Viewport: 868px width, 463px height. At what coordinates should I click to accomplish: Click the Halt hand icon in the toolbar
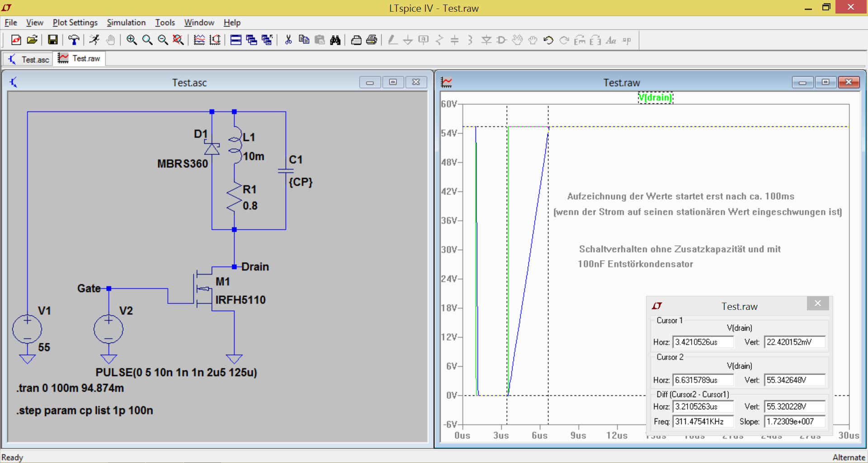click(x=110, y=40)
